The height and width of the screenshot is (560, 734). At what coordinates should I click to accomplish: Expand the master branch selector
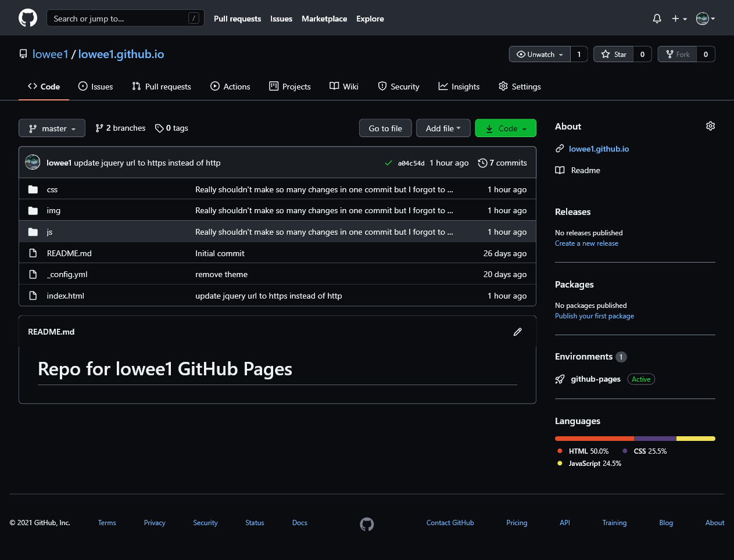coord(52,128)
